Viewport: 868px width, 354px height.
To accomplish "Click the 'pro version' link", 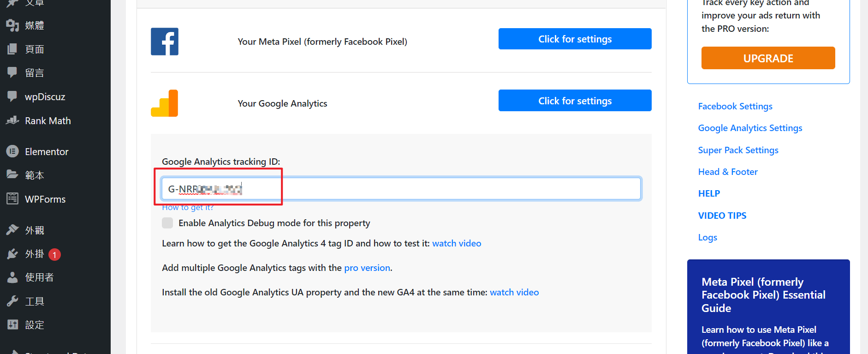I will point(367,268).
